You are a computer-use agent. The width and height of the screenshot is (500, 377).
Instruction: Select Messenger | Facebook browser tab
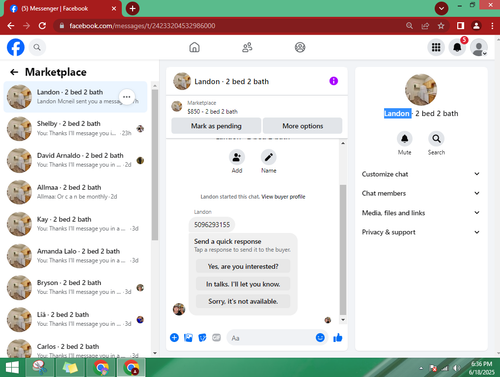(x=62, y=9)
